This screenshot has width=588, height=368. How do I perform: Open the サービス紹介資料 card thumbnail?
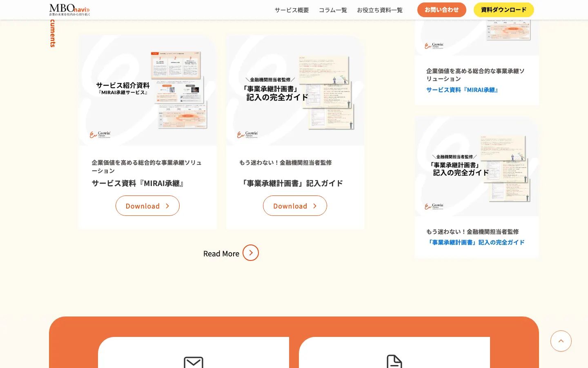148,90
